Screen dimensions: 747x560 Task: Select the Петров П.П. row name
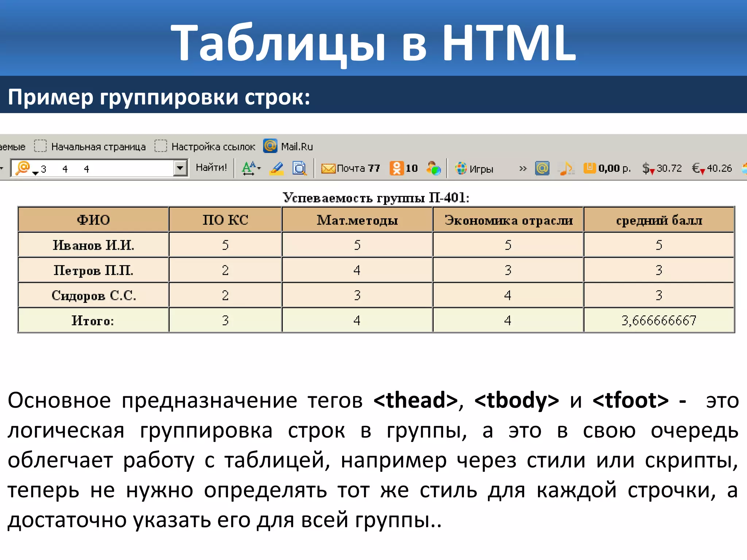tap(93, 270)
